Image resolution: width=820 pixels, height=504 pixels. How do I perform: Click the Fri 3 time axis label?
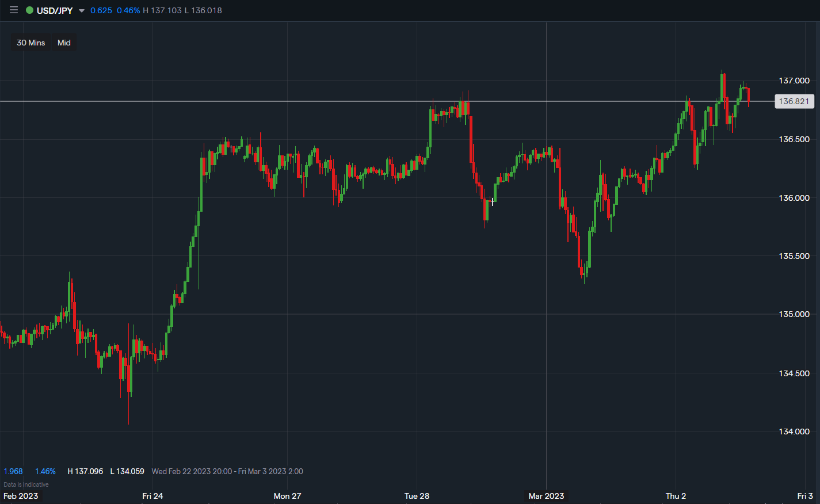tap(805, 496)
